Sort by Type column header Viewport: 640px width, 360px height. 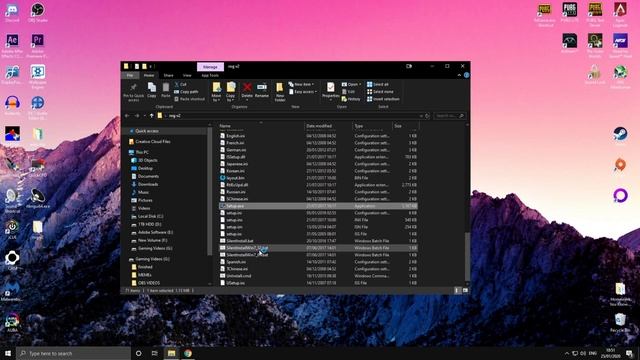tap(372, 126)
